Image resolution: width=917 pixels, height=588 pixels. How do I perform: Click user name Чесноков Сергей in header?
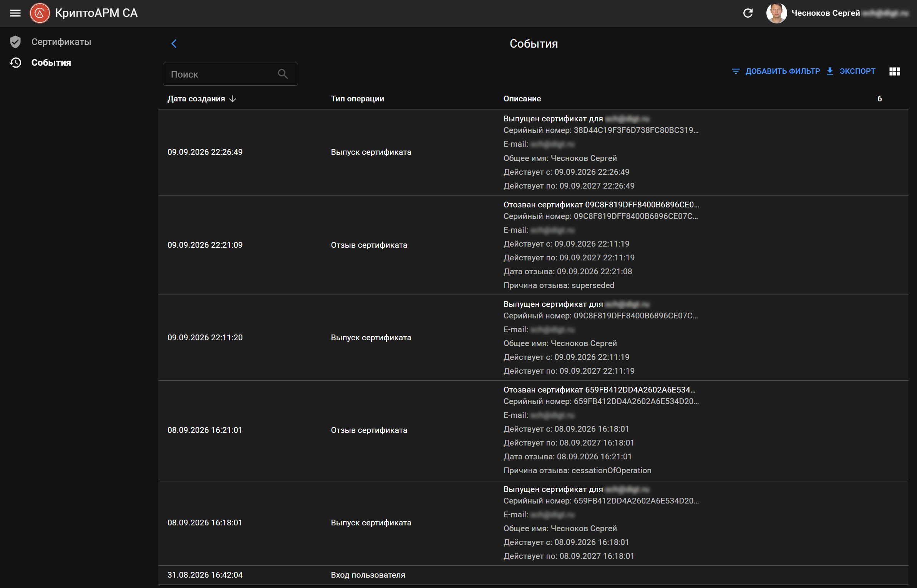(826, 13)
